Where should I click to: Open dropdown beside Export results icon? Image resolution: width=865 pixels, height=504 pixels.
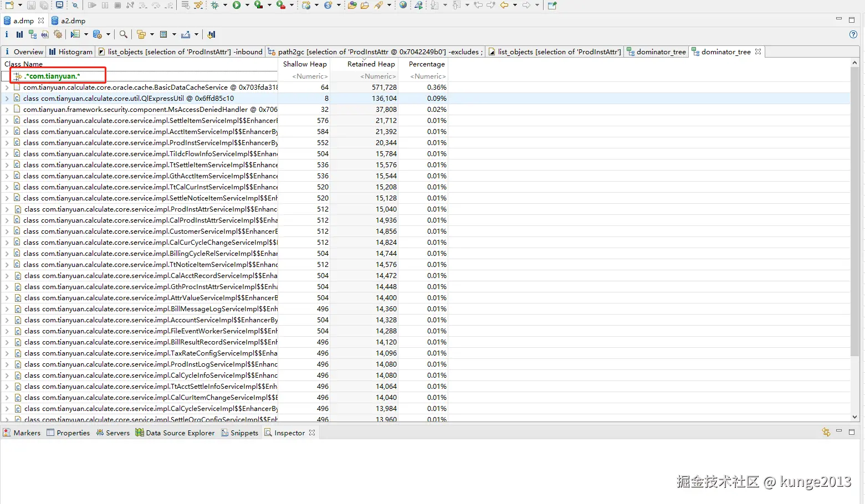click(x=197, y=34)
